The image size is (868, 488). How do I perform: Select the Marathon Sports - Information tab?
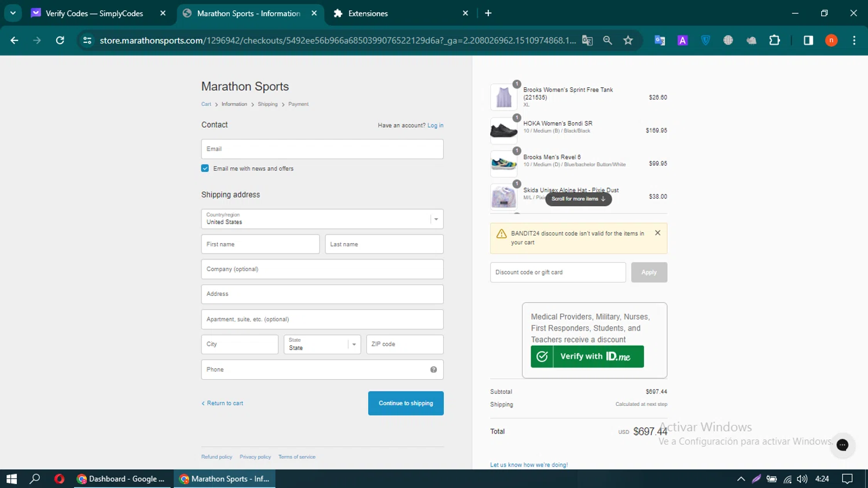pos(249,13)
